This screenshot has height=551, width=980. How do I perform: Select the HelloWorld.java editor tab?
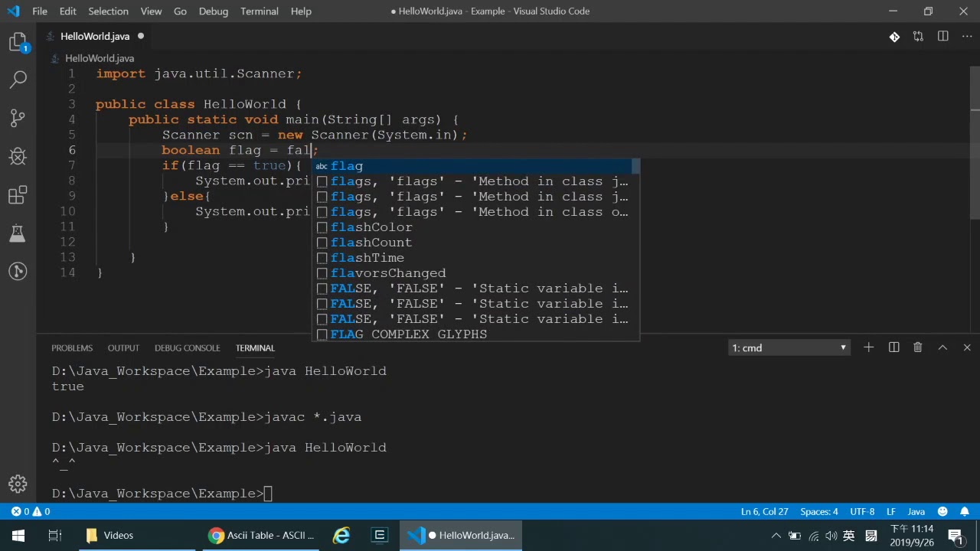coord(95,36)
